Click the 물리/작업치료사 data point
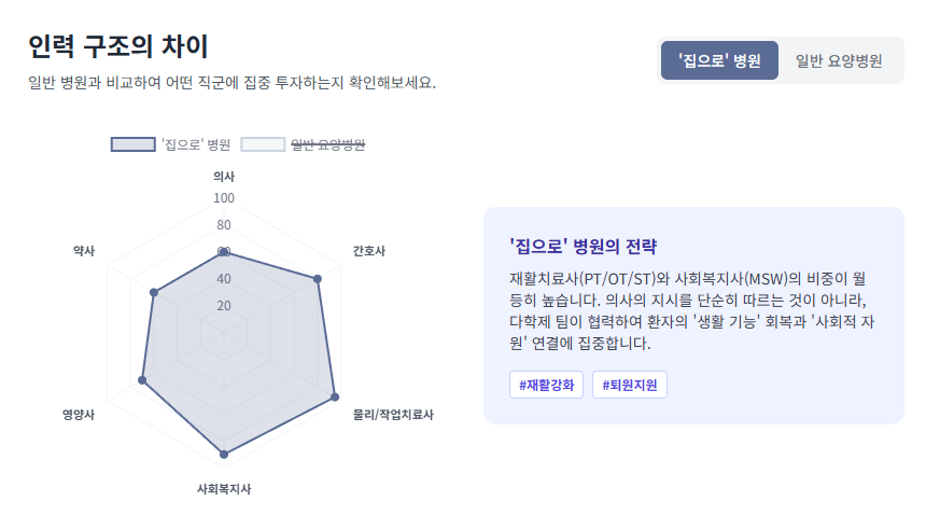The width and height of the screenshot is (940, 515). pos(335,397)
